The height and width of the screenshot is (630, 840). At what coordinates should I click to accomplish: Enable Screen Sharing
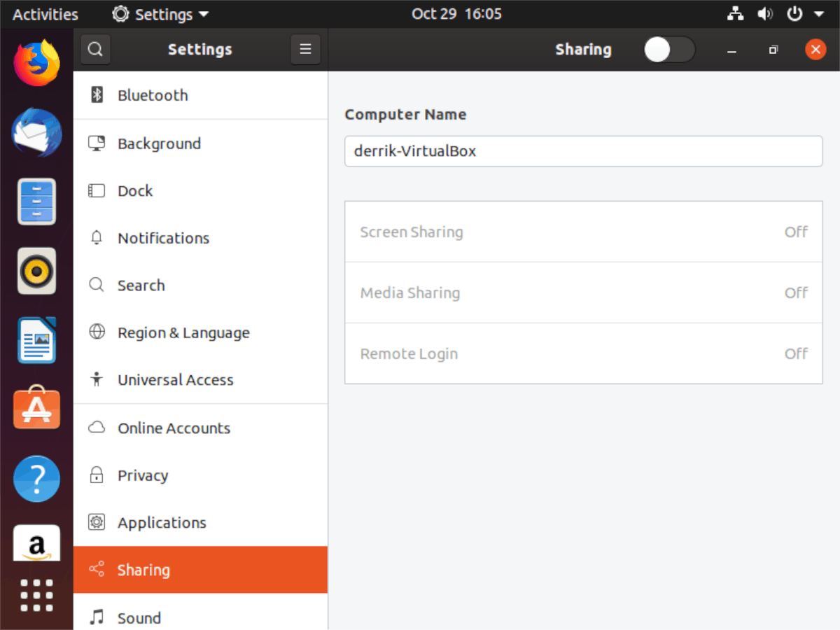coord(583,232)
